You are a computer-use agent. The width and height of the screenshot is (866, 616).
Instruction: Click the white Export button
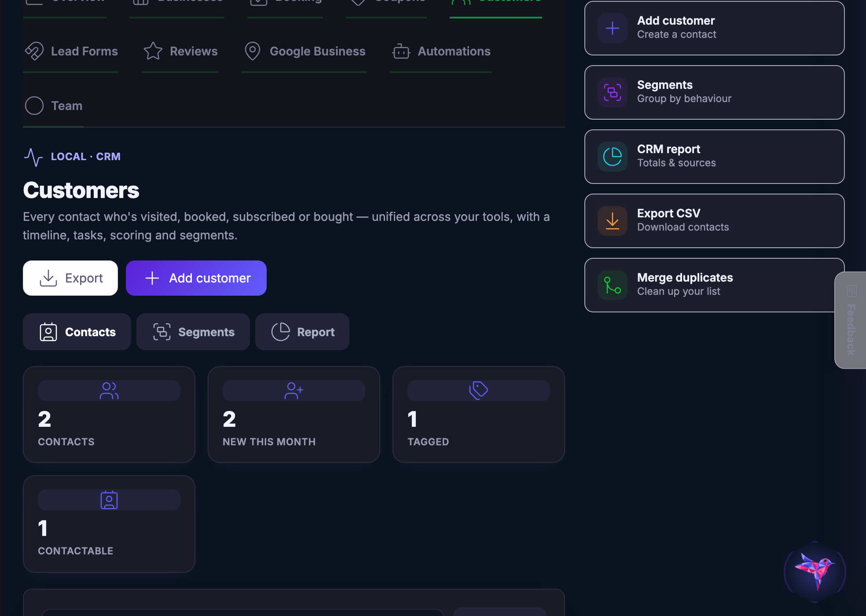(70, 278)
